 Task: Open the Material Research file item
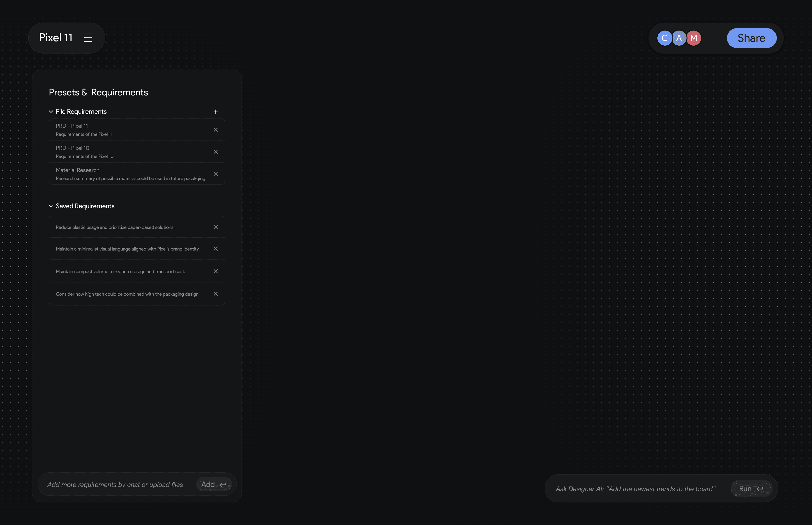click(x=130, y=174)
